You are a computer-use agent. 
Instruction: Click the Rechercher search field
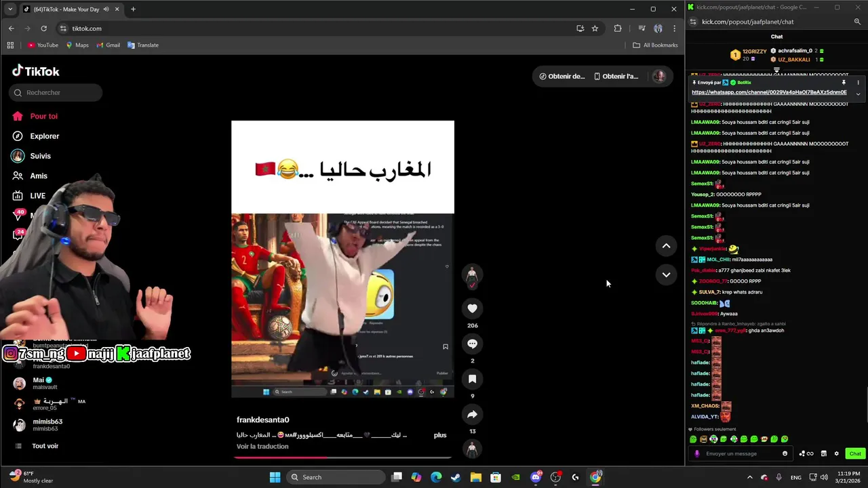point(56,92)
